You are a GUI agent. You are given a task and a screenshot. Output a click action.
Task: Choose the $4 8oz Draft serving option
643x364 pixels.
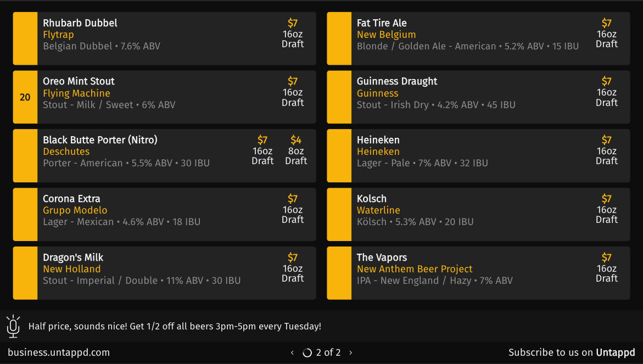tap(296, 150)
